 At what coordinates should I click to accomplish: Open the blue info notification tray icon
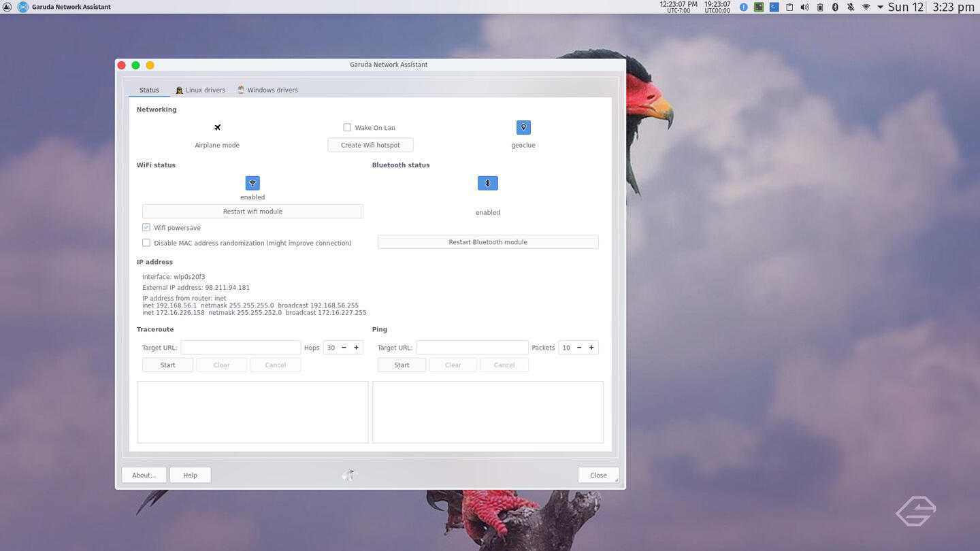pyautogui.click(x=743, y=7)
